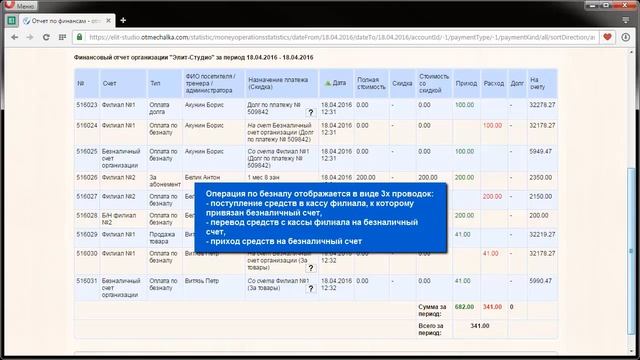Click the Скидка column header
The height and width of the screenshot is (360, 640).
[402, 83]
